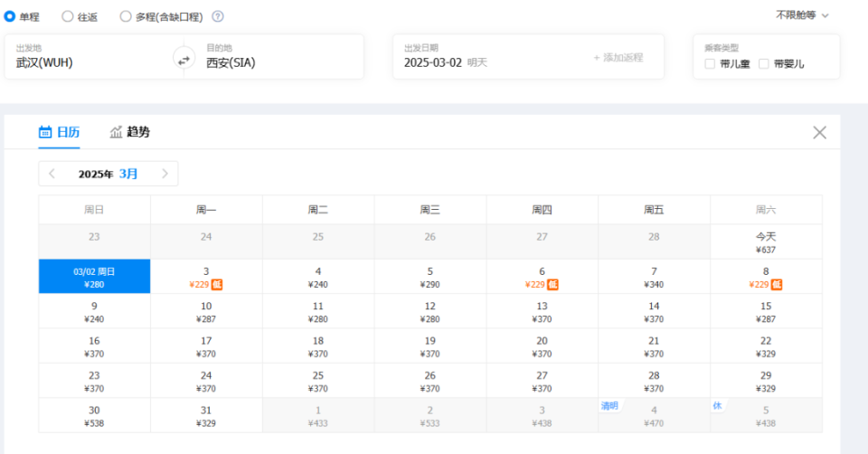Choose March 9 at ¥240
Screen dimensions: 868x454
coord(94,311)
